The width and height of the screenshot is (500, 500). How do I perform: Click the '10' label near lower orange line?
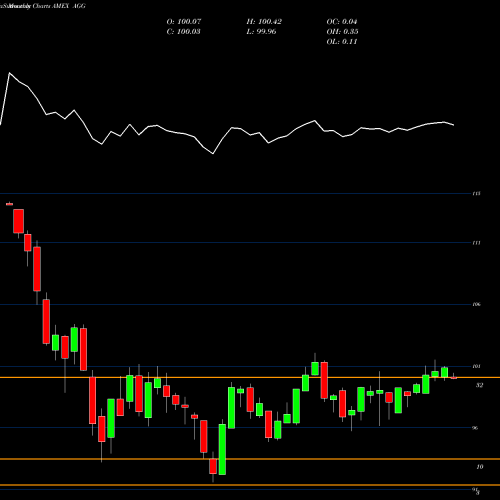(480, 467)
